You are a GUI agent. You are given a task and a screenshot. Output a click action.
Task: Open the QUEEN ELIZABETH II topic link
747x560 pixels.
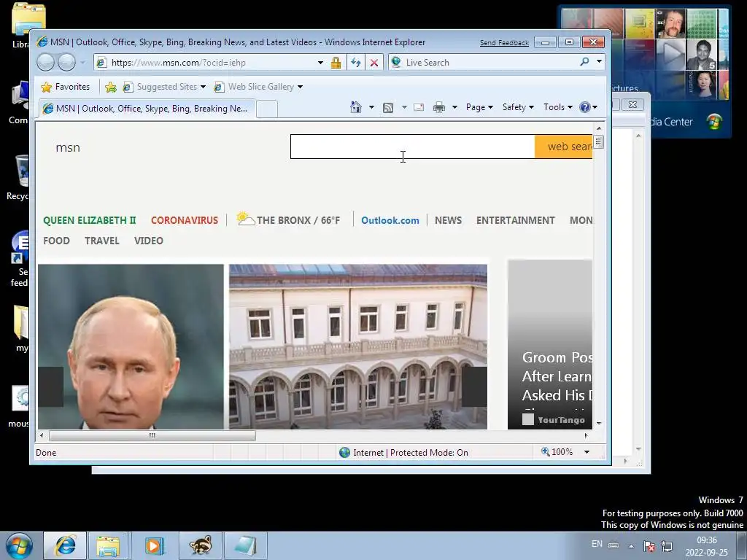(90, 220)
